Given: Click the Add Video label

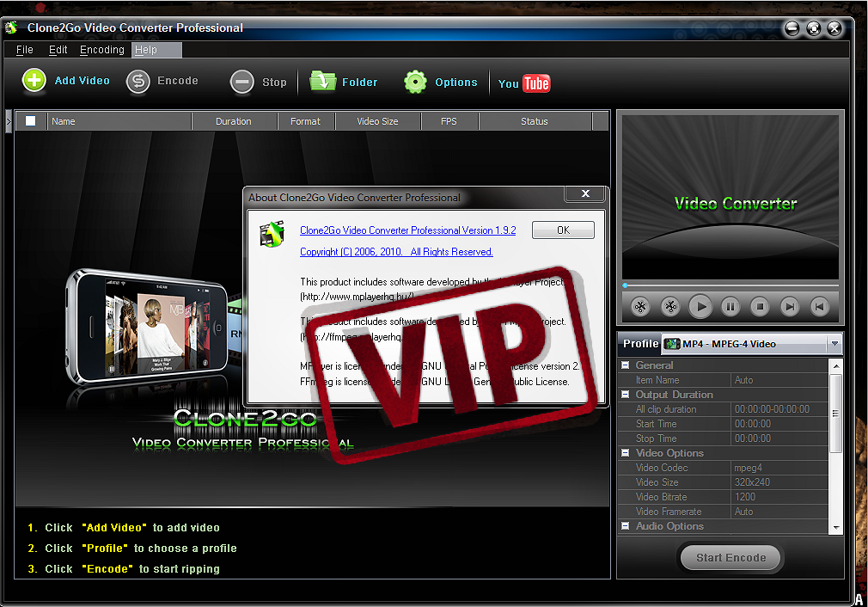Looking at the screenshot, I should (82, 81).
